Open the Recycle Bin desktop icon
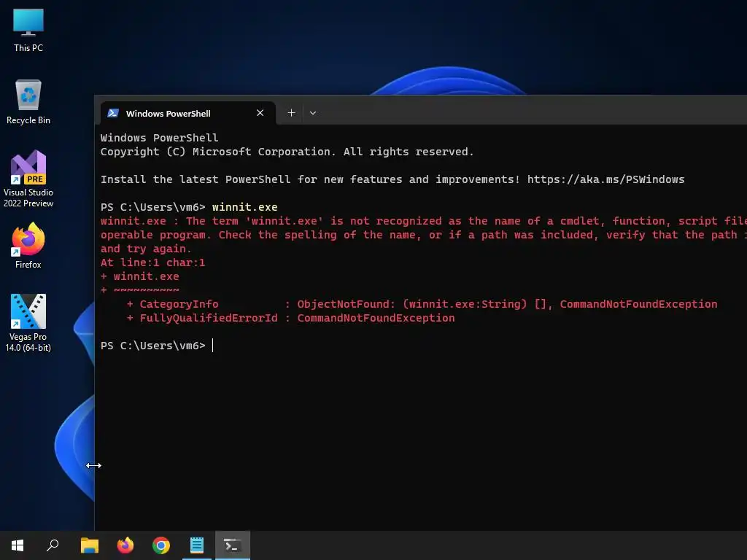747x560 pixels. (28, 102)
